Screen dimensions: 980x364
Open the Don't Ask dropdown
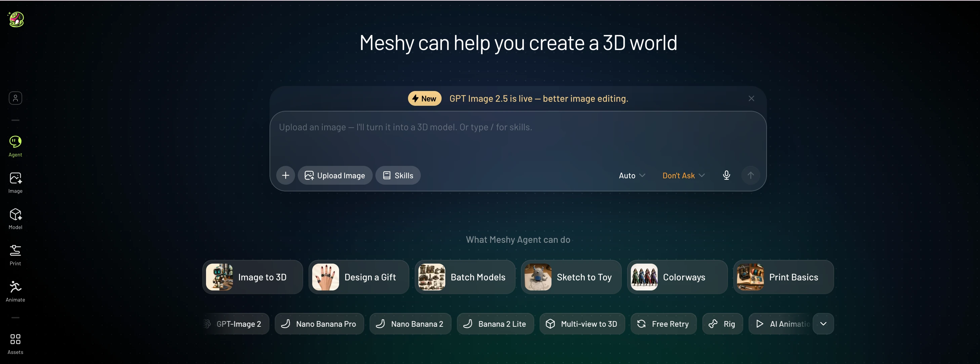683,176
